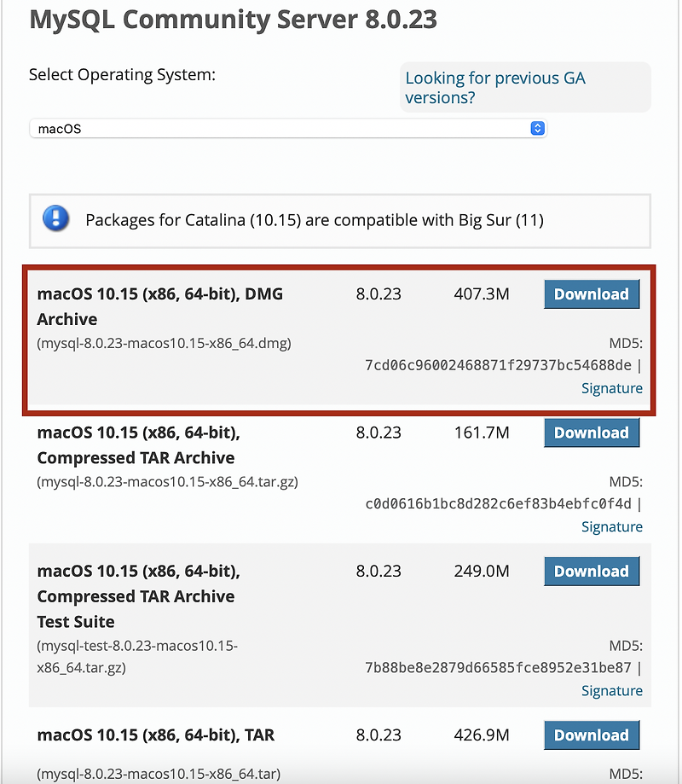The height and width of the screenshot is (784, 682).
Task: Click filename mysql-8.0.23-macos10.15-x86_64.dmg
Action: click(x=164, y=344)
